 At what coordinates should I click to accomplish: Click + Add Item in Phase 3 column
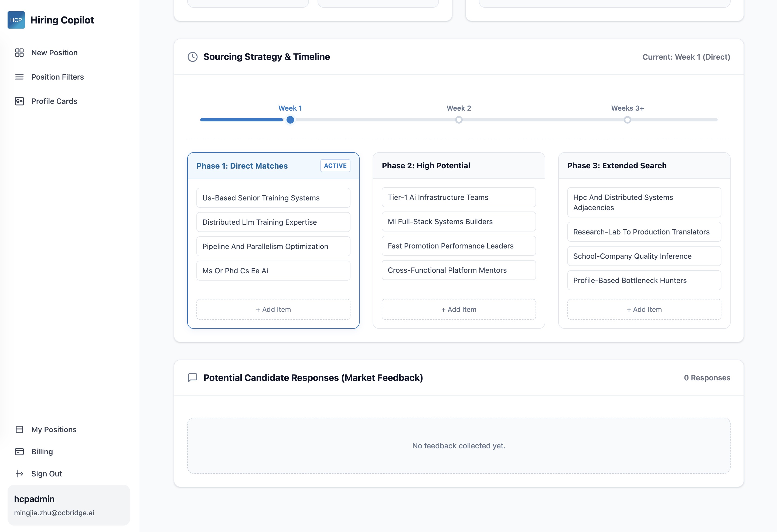coord(644,309)
